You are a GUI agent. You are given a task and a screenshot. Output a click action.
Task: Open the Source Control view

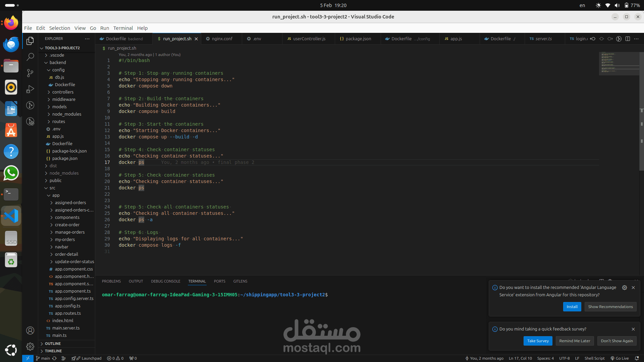tap(30, 73)
